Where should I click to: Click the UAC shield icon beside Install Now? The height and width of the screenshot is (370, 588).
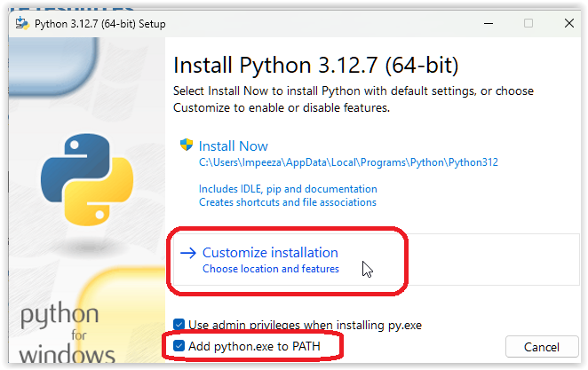click(187, 145)
